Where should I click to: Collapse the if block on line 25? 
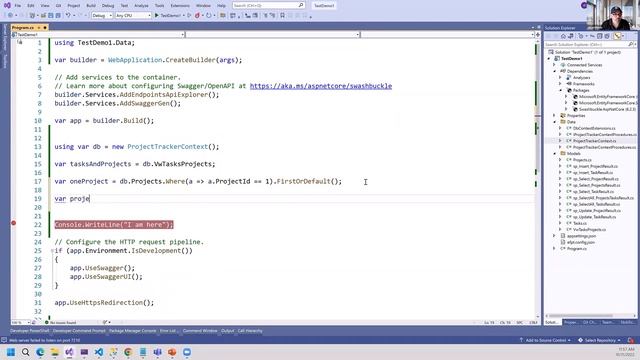52,251
